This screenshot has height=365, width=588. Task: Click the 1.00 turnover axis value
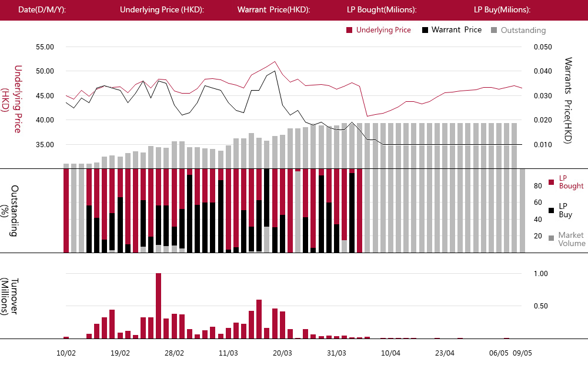541,273
